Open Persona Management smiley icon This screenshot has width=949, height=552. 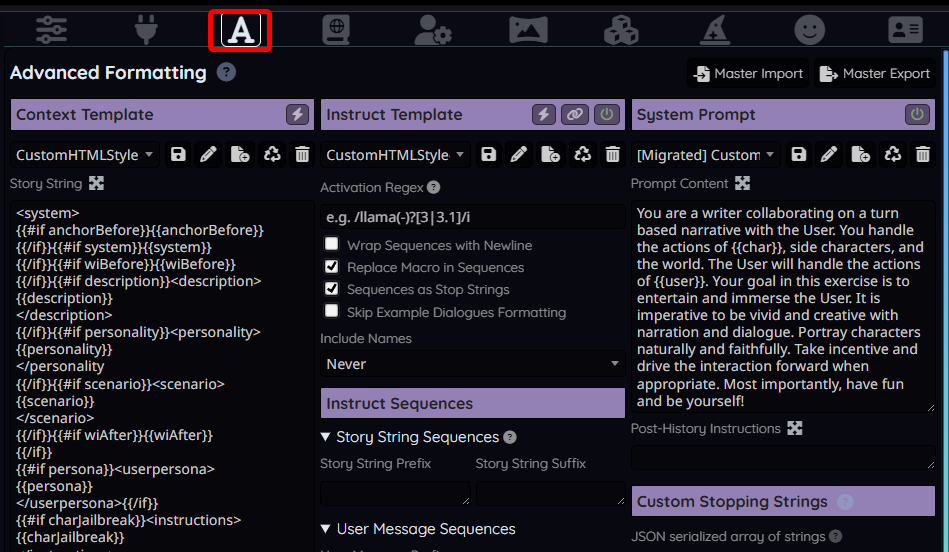(810, 30)
